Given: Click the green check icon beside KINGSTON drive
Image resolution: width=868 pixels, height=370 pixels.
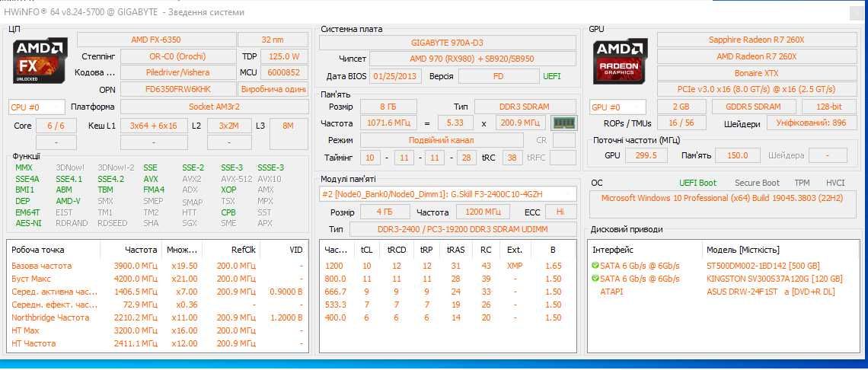Looking at the screenshot, I should (595, 279).
